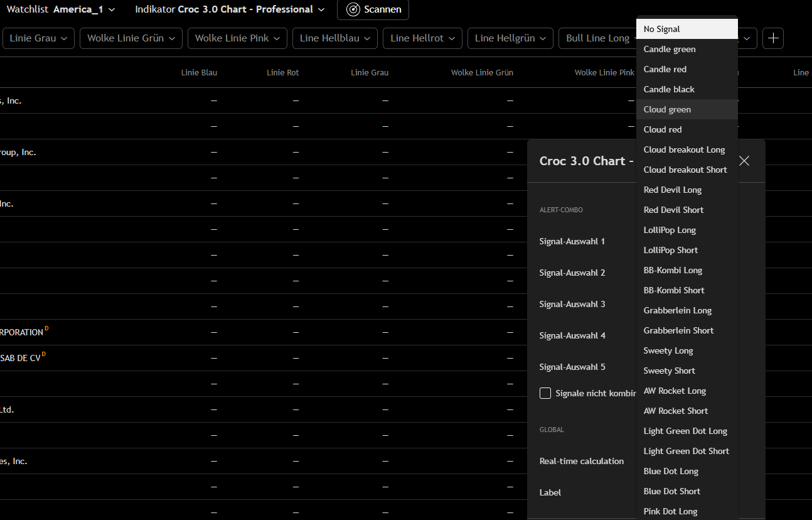
Task: Open the Indikator Croc 3.0 Chart dropdown
Action: click(230, 9)
